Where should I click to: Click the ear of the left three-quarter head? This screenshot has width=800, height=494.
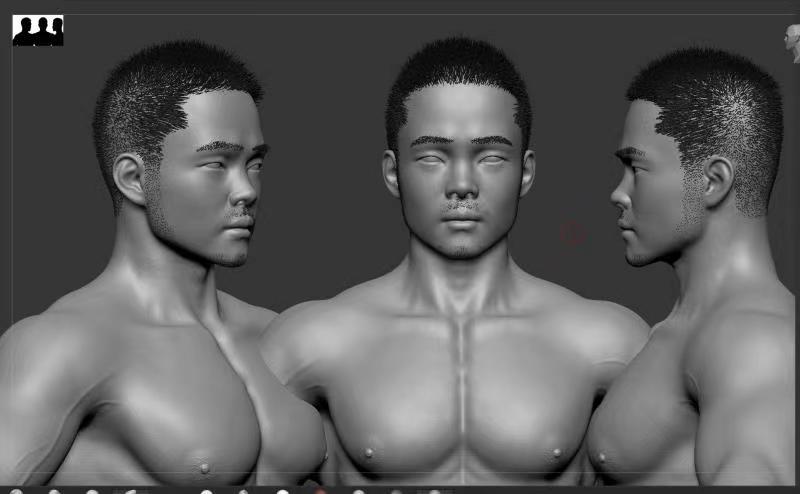click(x=131, y=180)
